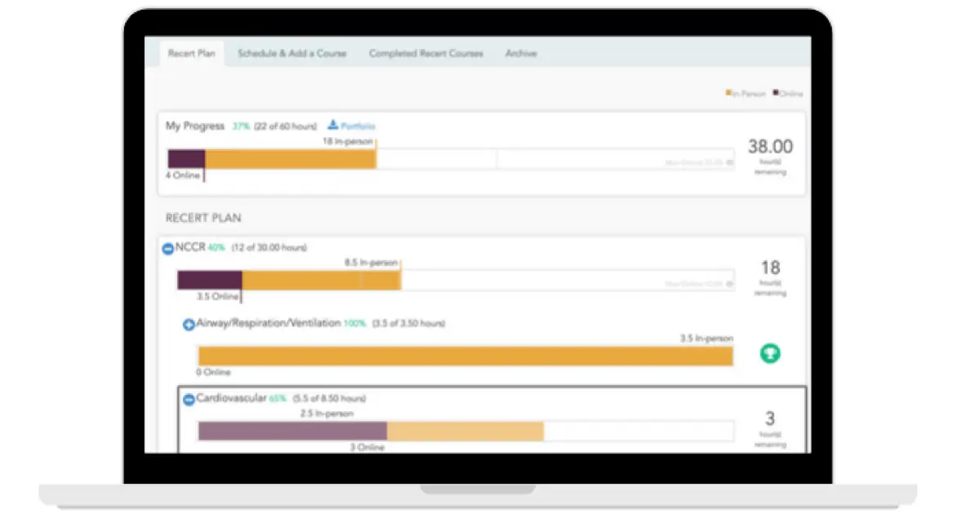
Task: Collapse the Cardiovascular section
Action: 189,399
